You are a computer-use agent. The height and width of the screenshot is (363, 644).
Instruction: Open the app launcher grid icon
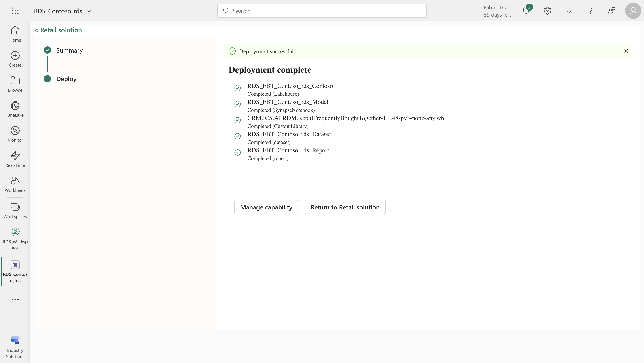(x=15, y=11)
